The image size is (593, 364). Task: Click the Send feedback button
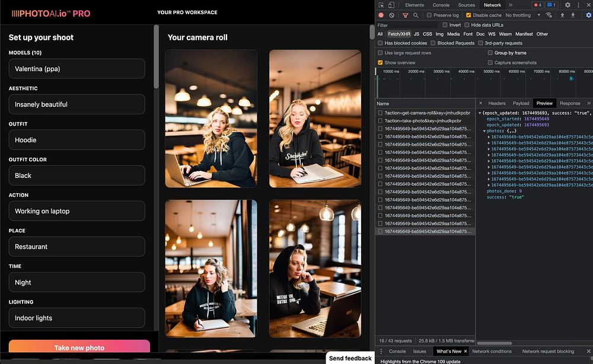[350, 358]
